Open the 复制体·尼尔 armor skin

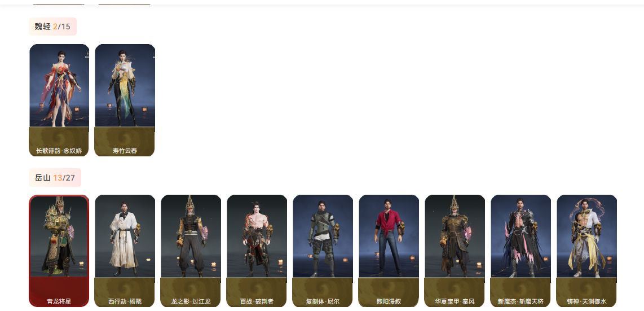323,251
